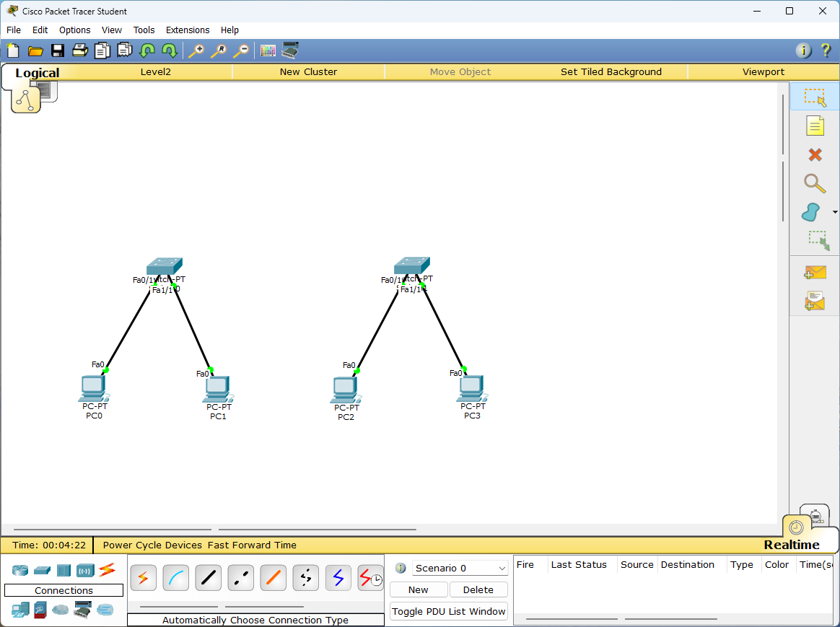
Task: Choose the Select tool in right sidebar
Action: [815, 97]
